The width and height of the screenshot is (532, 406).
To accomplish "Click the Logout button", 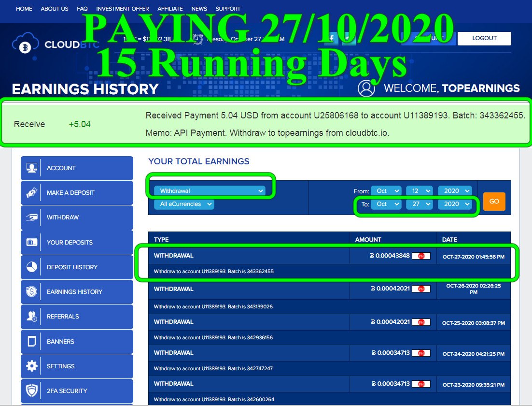I will [x=484, y=38].
